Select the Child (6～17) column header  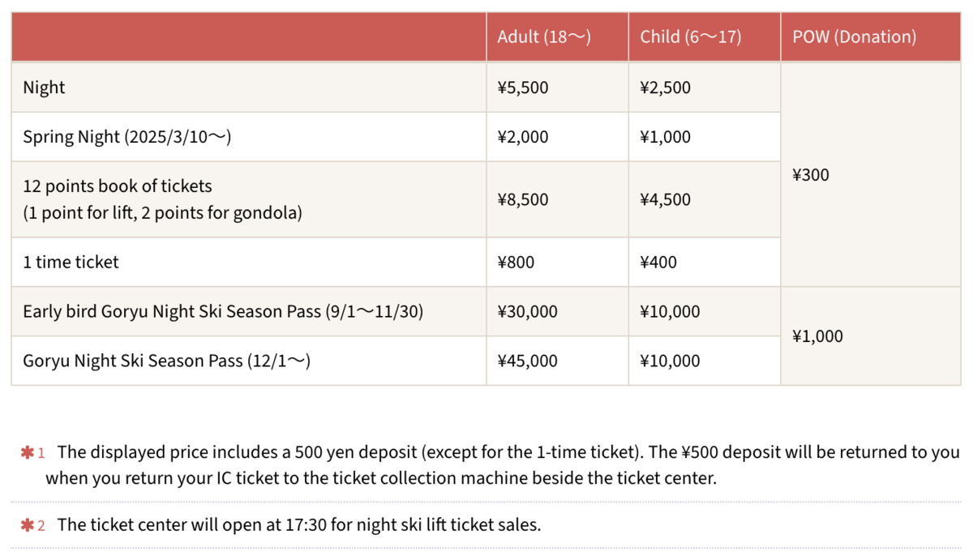coord(691,36)
